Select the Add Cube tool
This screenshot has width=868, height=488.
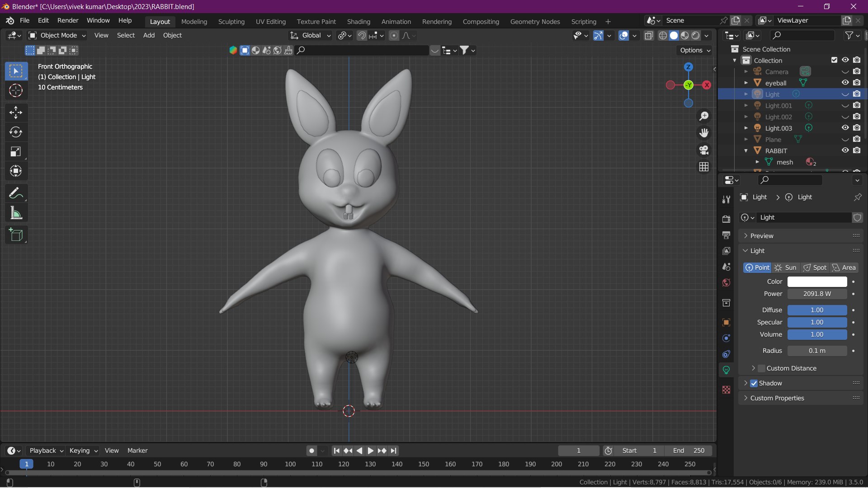(x=16, y=235)
